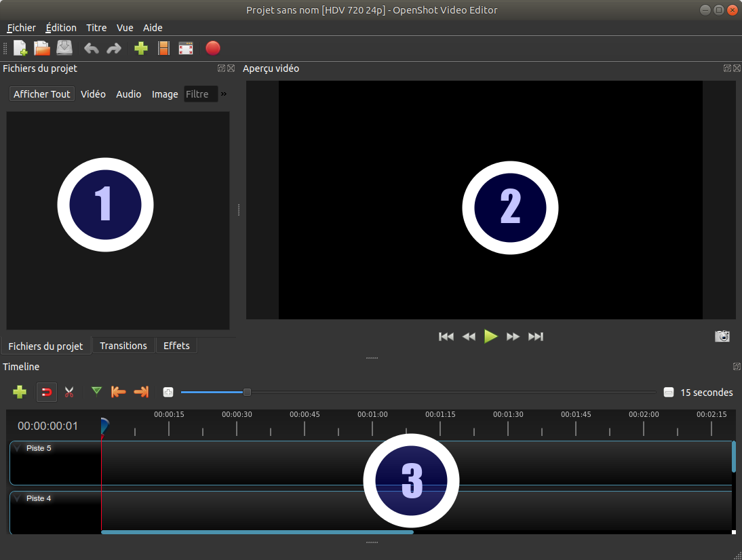Add a track with the timeline plus icon
742x560 pixels.
pos(20,392)
